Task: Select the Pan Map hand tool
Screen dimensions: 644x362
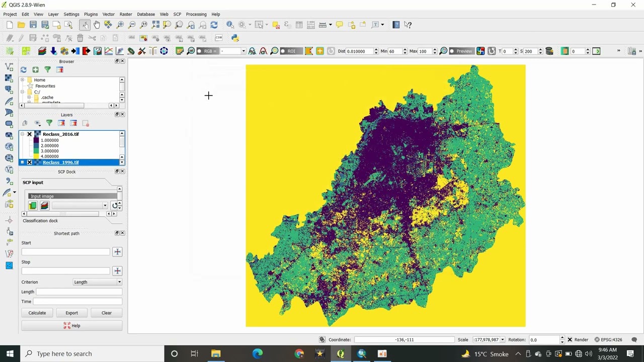Action: (x=97, y=25)
